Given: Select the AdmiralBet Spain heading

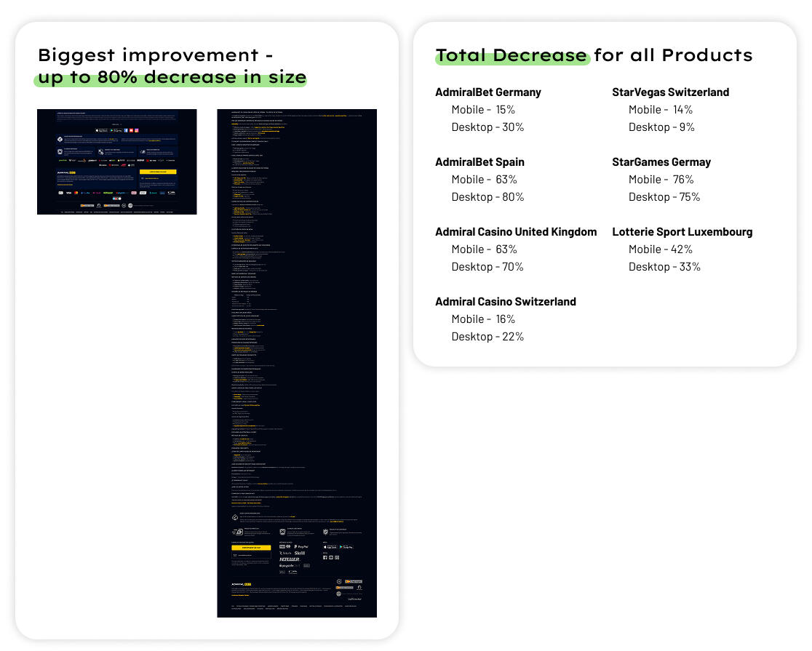Looking at the screenshot, I should 479,162.
